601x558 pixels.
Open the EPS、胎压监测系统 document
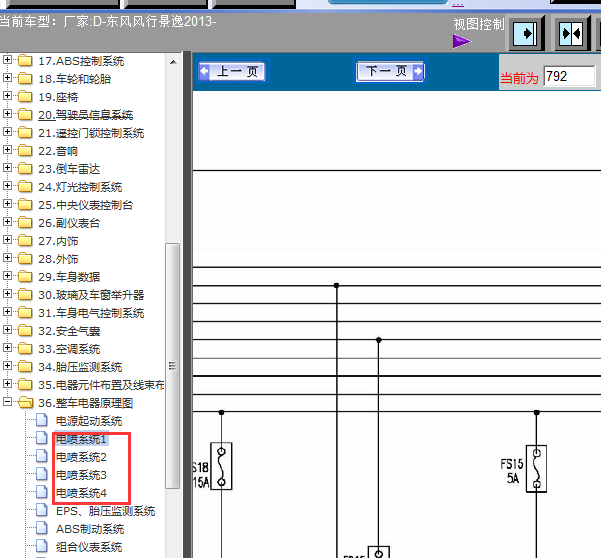105,511
